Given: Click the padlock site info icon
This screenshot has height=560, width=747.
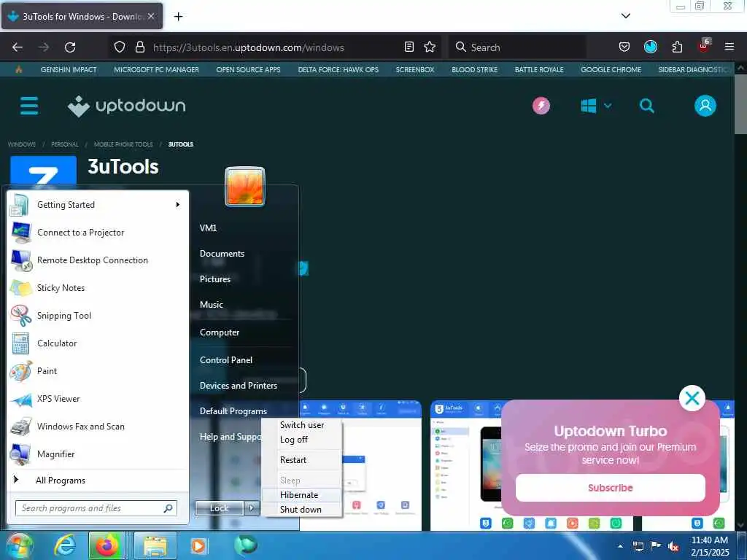Looking at the screenshot, I should [140, 47].
